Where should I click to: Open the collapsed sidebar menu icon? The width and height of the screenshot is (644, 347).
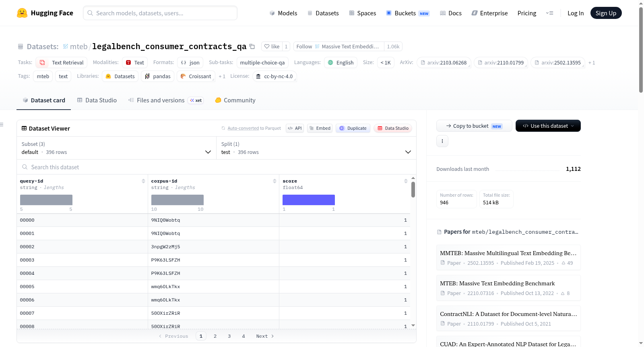tap(2, 125)
